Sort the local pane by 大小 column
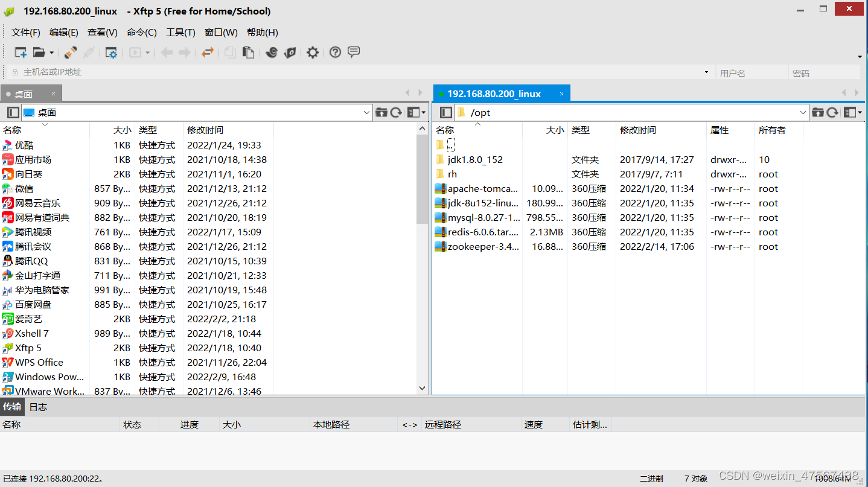This screenshot has width=868, height=487. click(112, 130)
